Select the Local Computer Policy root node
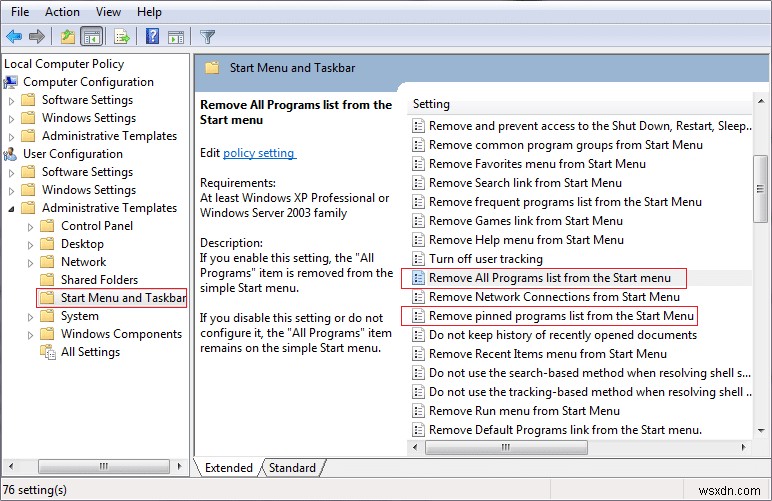This screenshot has height=501, width=772. pos(64,64)
